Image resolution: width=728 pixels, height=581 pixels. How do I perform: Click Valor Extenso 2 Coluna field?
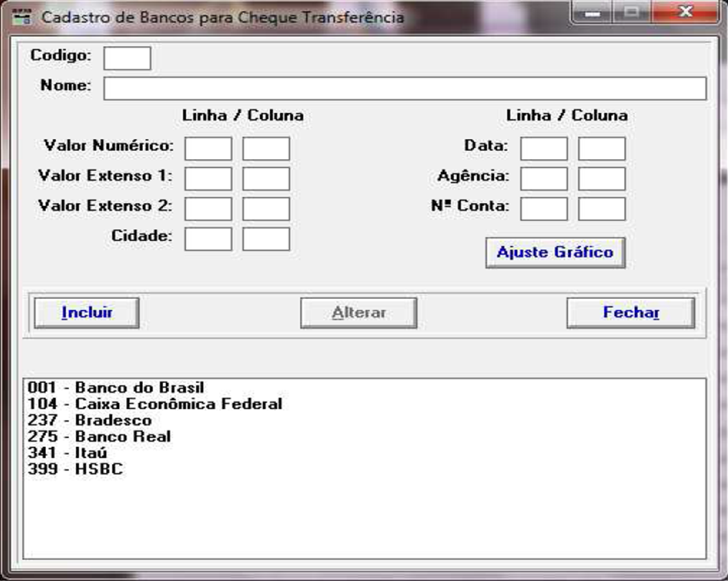tap(266, 209)
